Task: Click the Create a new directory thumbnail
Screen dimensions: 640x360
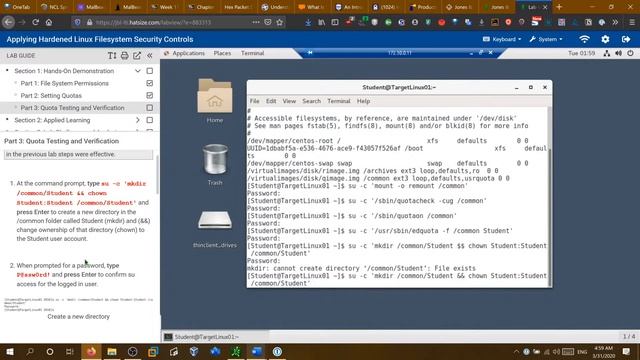Action: click(78, 304)
